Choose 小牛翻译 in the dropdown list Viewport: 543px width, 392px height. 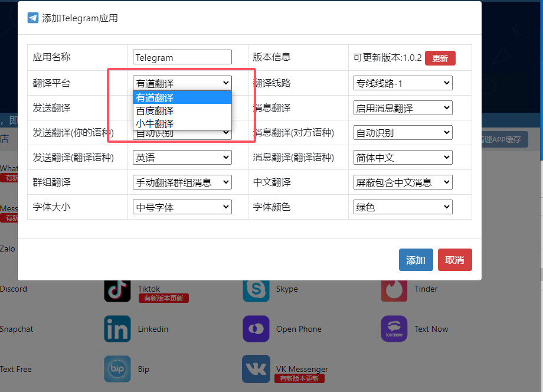pos(182,123)
